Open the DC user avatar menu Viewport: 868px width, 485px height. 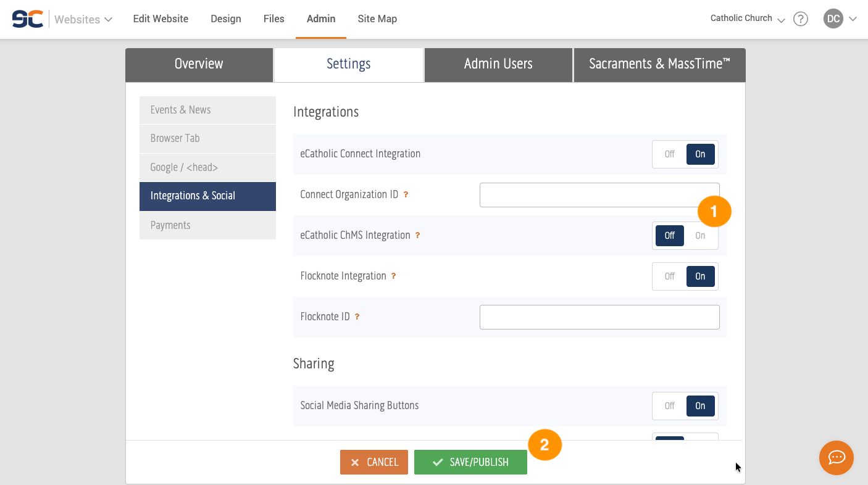pyautogui.click(x=833, y=19)
